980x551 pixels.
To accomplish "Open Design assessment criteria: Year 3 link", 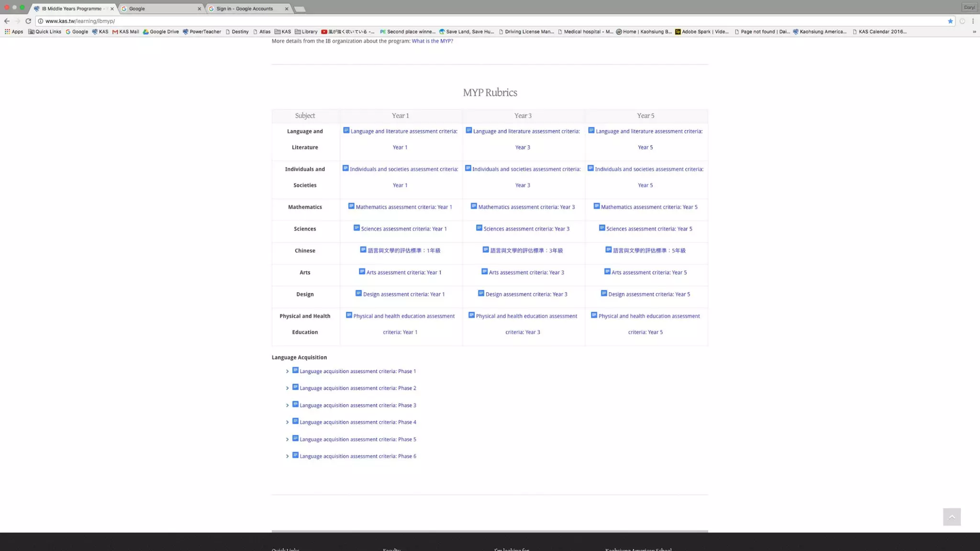I will [x=526, y=294].
